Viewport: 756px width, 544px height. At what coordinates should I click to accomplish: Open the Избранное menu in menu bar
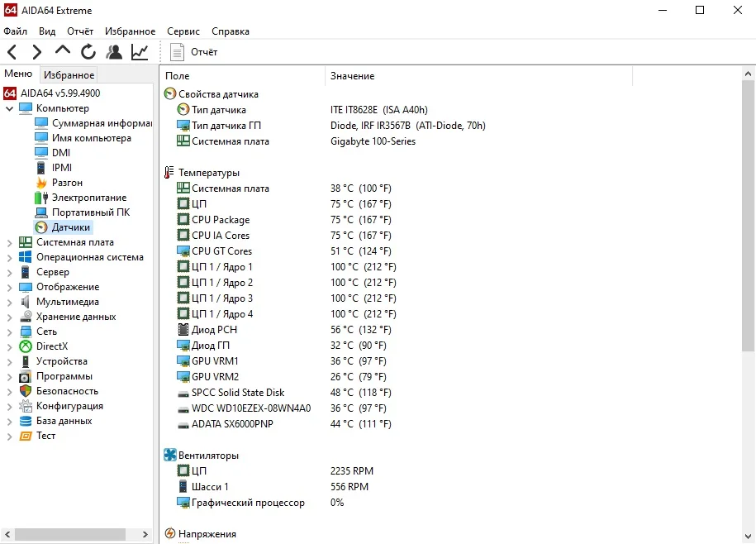tap(131, 31)
